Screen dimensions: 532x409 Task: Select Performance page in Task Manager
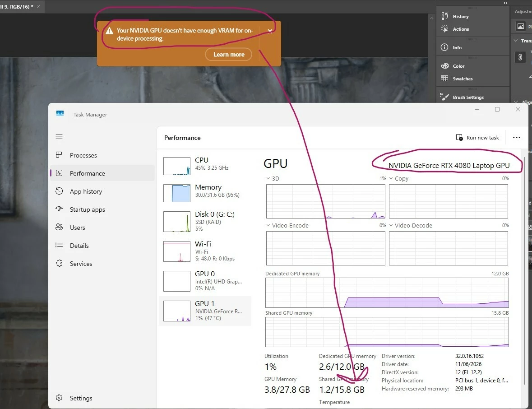coord(102,173)
